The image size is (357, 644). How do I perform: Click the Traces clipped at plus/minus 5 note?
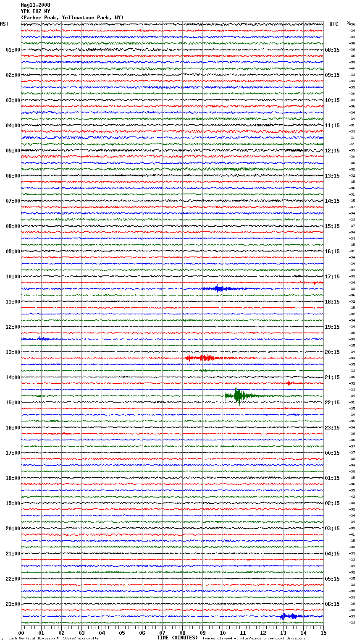pos(254,638)
